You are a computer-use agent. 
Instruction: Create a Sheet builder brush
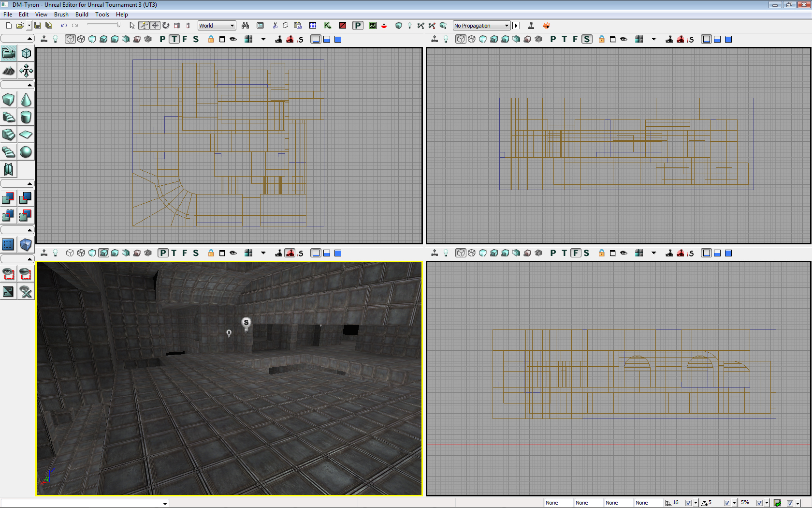click(x=26, y=134)
